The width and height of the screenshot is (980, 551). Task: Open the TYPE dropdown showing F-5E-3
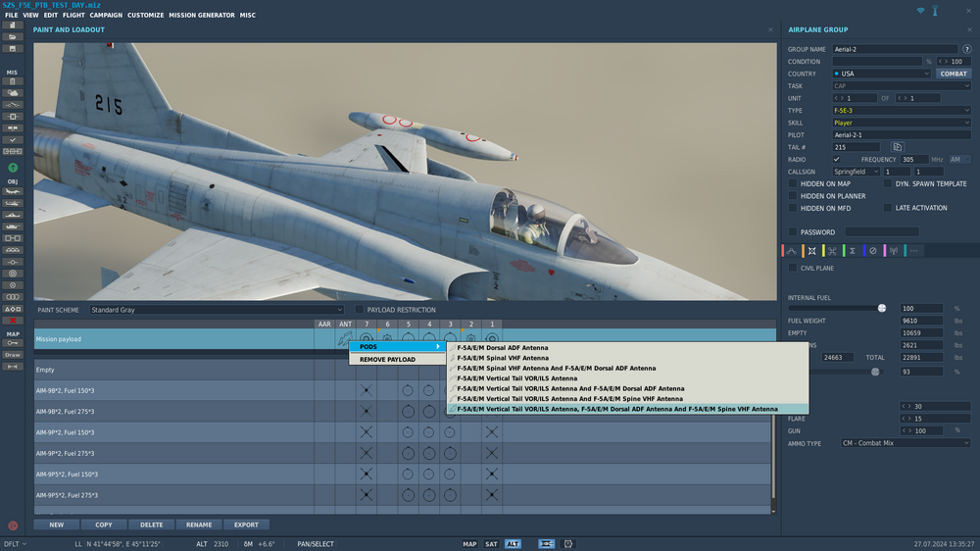pyautogui.click(x=902, y=110)
